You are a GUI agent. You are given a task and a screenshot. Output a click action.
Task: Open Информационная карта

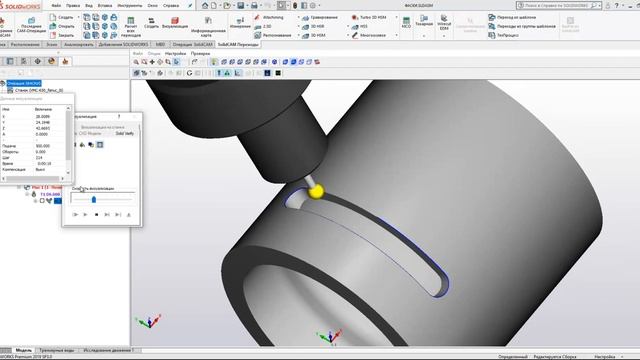click(x=208, y=27)
